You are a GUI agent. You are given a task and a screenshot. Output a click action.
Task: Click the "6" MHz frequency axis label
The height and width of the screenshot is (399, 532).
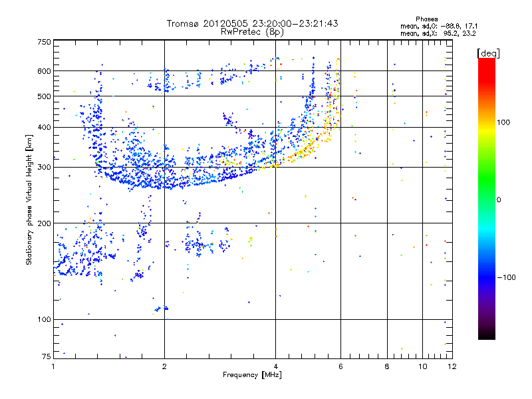[340, 366]
